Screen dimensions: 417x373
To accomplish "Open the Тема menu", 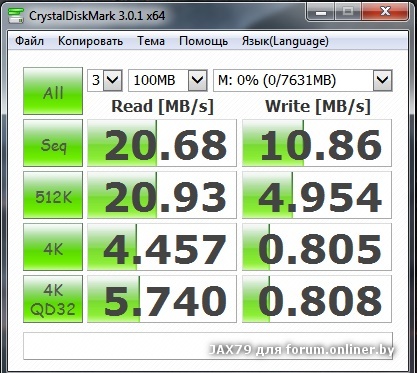I will click(151, 41).
